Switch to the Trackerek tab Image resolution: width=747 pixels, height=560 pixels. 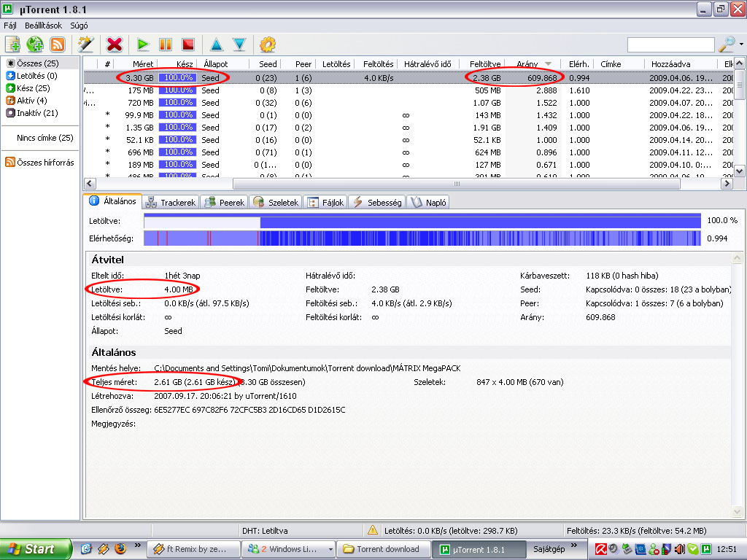[171, 203]
